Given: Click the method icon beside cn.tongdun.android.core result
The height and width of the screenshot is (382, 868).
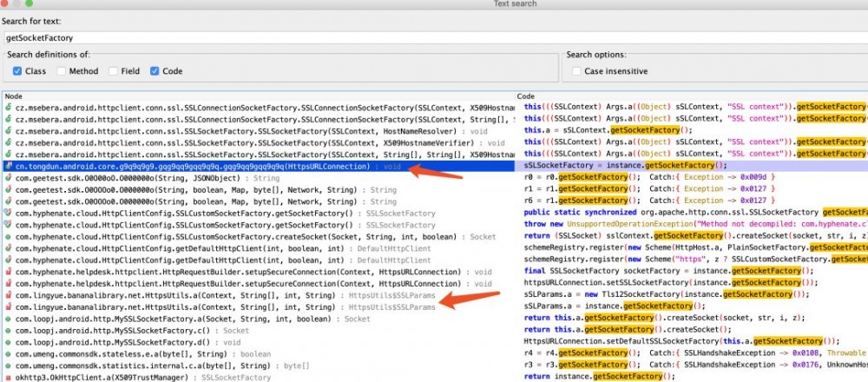Looking at the screenshot, I should (9, 165).
